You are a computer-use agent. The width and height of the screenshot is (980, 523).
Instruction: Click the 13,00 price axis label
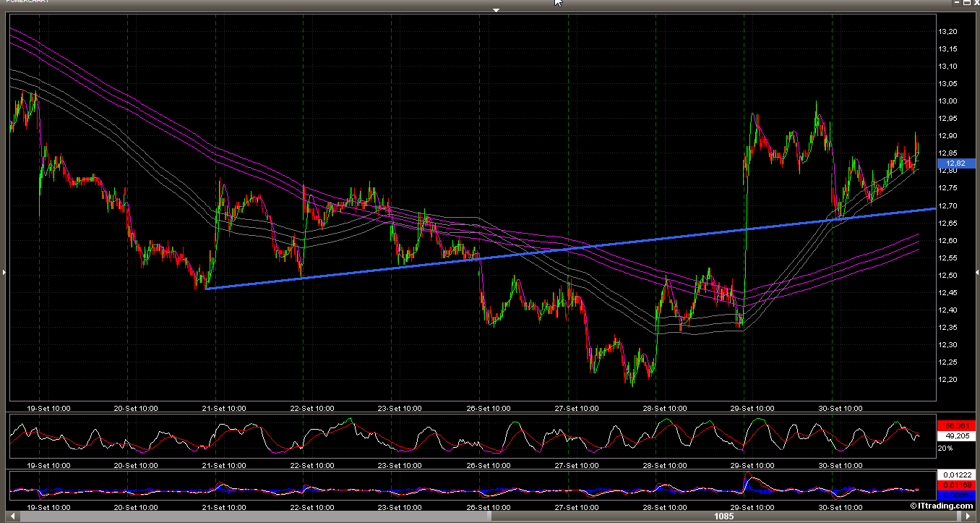(x=947, y=101)
